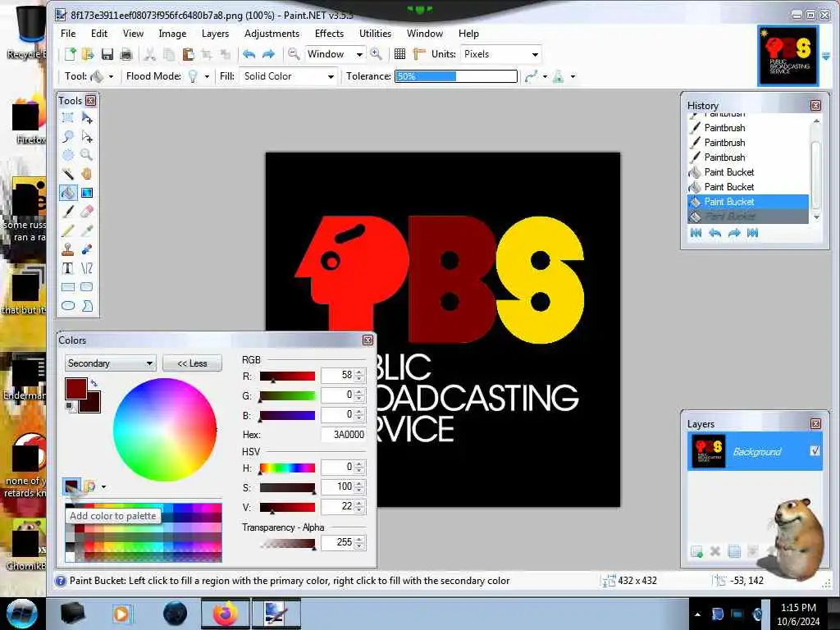
Task: Select the Recolor tool
Action: click(x=87, y=249)
